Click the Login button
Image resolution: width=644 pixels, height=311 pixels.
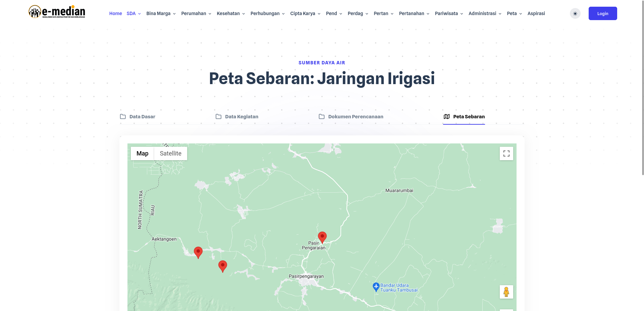[x=602, y=13]
